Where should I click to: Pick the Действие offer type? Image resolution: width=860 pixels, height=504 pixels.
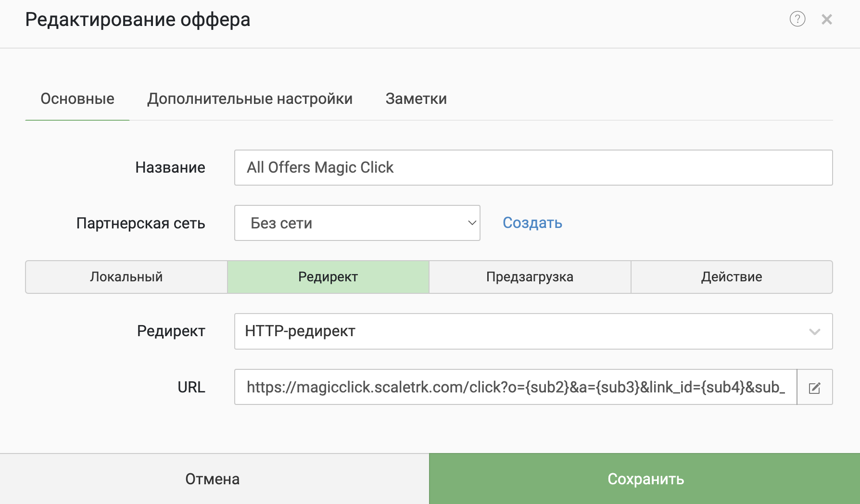tap(731, 277)
